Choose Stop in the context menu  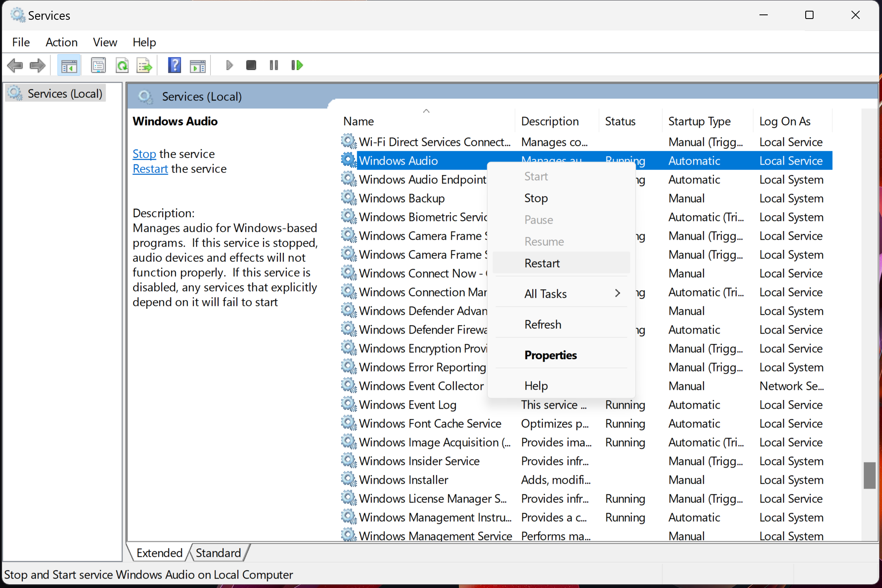click(561, 198)
